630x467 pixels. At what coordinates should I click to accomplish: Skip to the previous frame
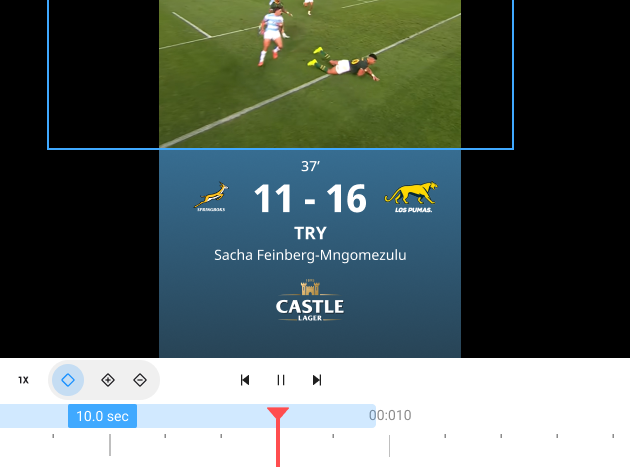click(x=245, y=380)
